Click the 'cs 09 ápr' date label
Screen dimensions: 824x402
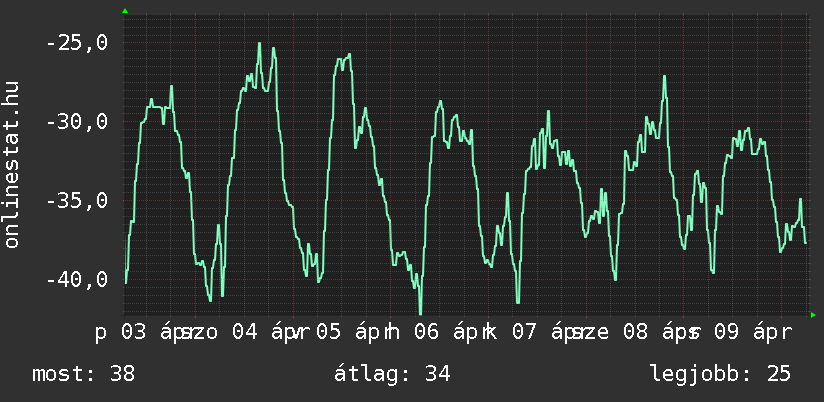pyautogui.click(x=743, y=331)
